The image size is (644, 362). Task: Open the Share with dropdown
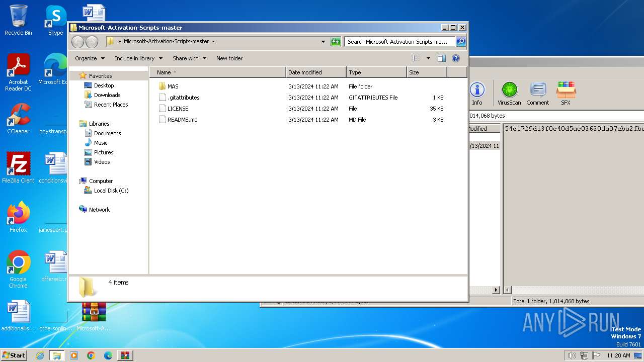(189, 58)
